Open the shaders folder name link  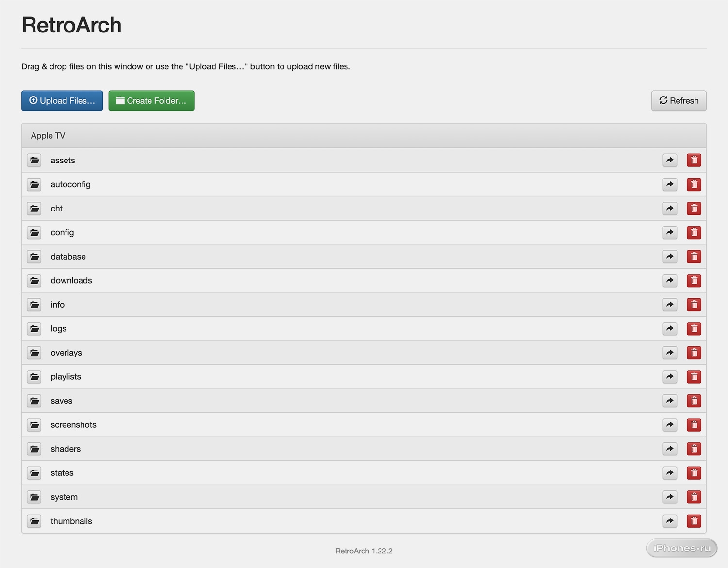click(x=66, y=449)
